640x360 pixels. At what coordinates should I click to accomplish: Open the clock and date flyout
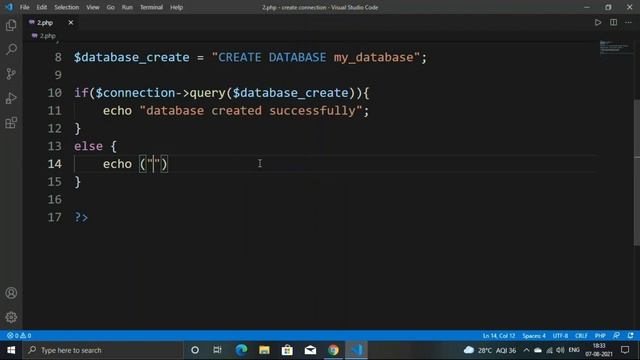pyautogui.click(x=599, y=350)
